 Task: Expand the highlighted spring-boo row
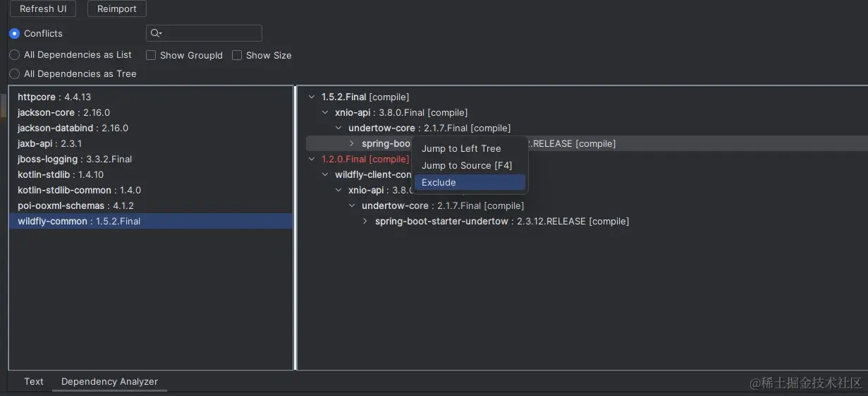click(352, 143)
